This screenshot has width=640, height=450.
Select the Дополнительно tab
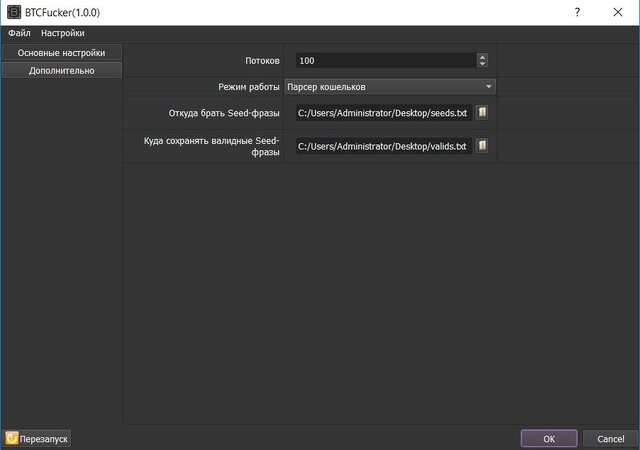pos(62,71)
